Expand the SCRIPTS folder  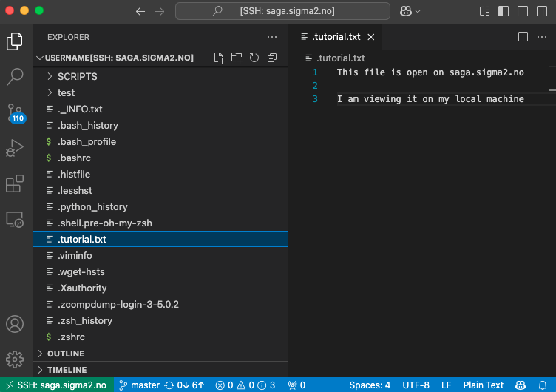77,76
